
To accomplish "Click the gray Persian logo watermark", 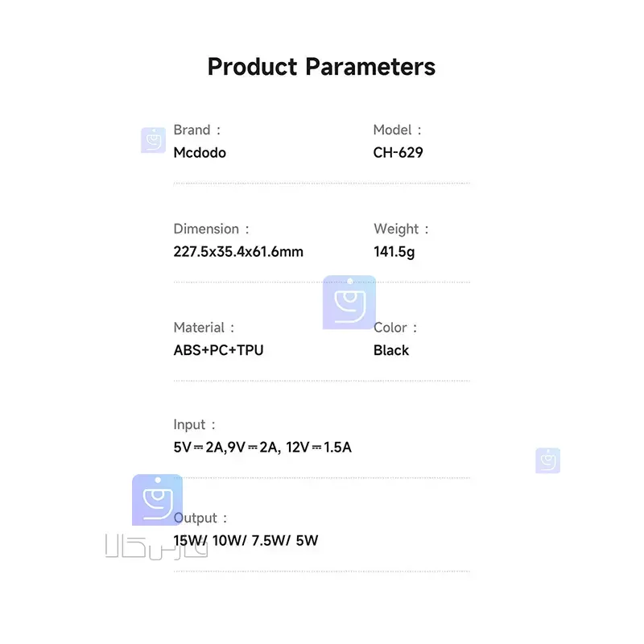I will click(x=155, y=547).
